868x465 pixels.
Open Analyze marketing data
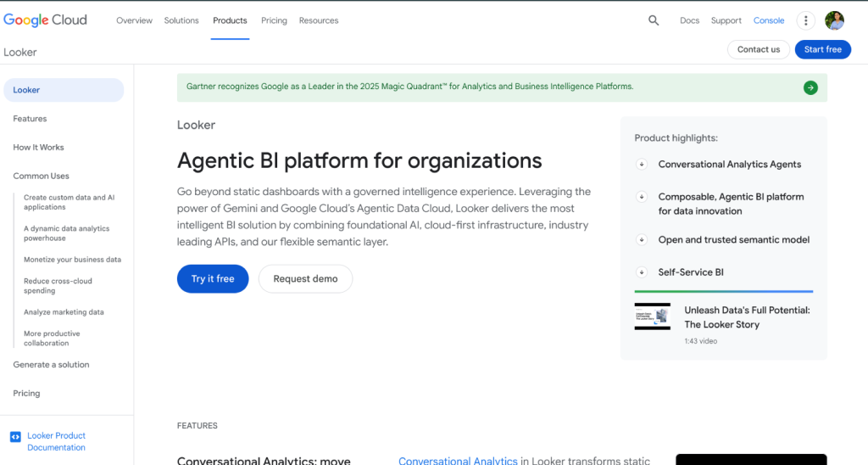pos(64,312)
